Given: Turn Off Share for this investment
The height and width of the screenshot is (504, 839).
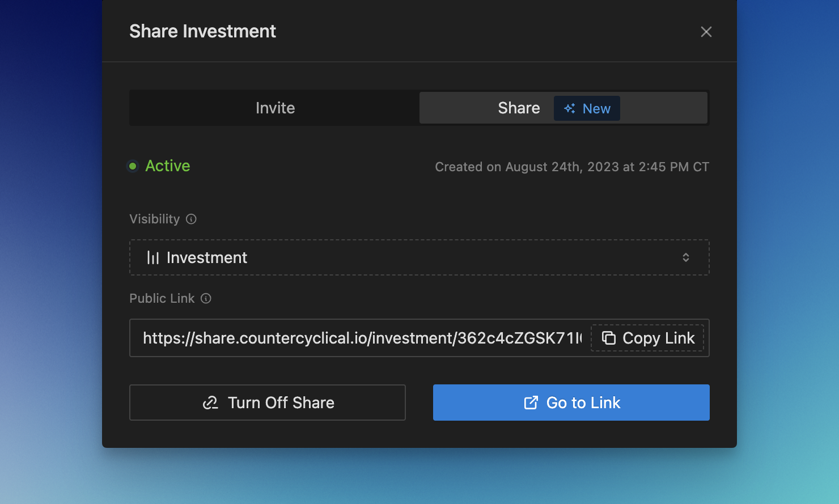Looking at the screenshot, I should 268,403.
